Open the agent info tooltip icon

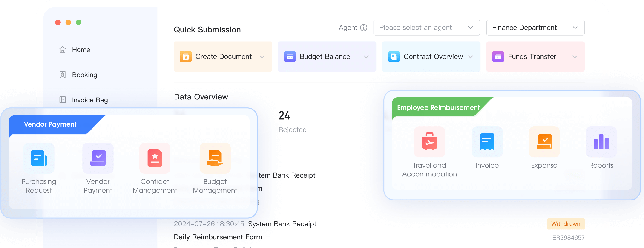pos(363,28)
